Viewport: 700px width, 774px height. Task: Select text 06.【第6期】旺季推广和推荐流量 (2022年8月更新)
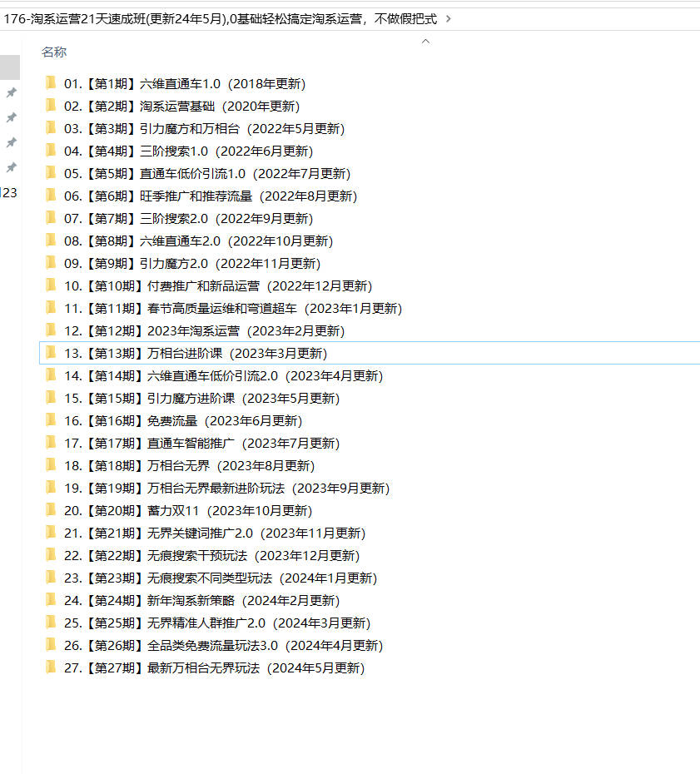click(x=211, y=196)
